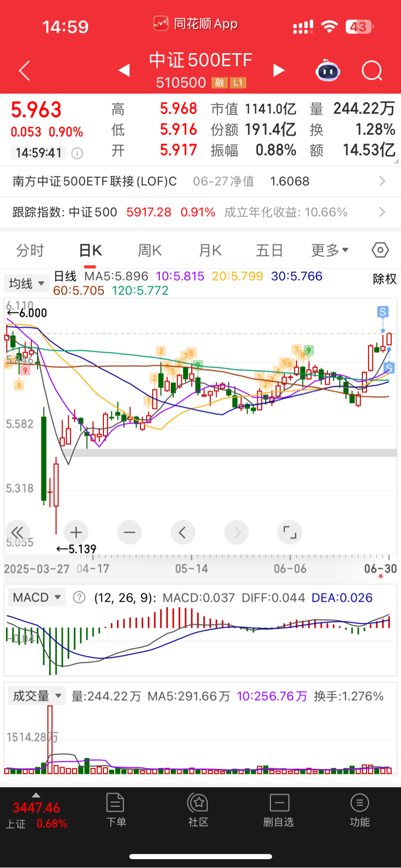Switch to next stock with right triangle
Viewport: 401px width, 868px height.
279,70
